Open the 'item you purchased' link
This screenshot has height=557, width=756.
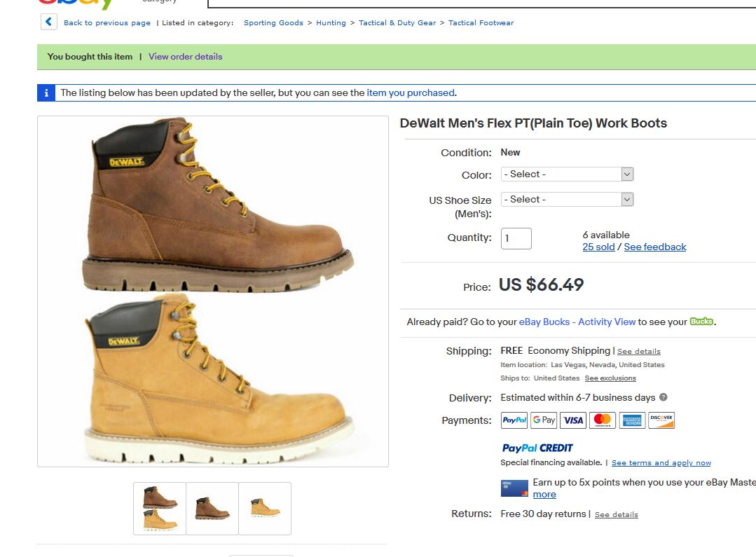[x=411, y=92]
